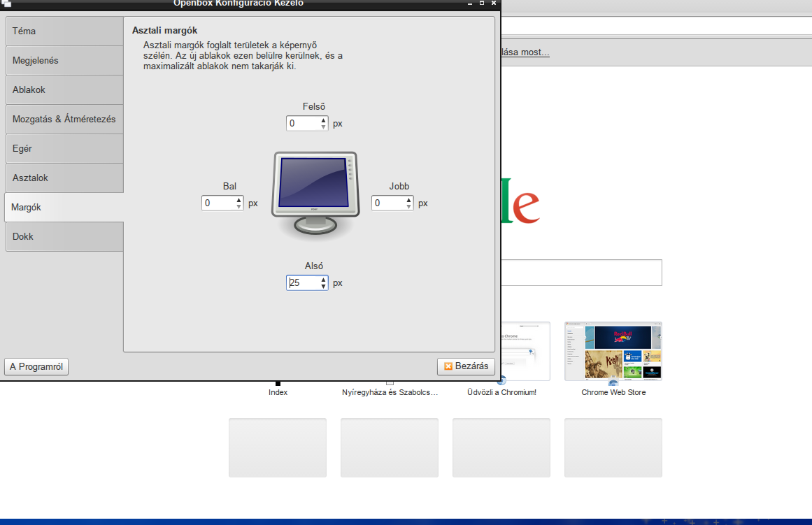The width and height of the screenshot is (812, 525).
Task: Click the browser infobar link ending 'lása most...'
Action: pyautogui.click(x=525, y=52)
